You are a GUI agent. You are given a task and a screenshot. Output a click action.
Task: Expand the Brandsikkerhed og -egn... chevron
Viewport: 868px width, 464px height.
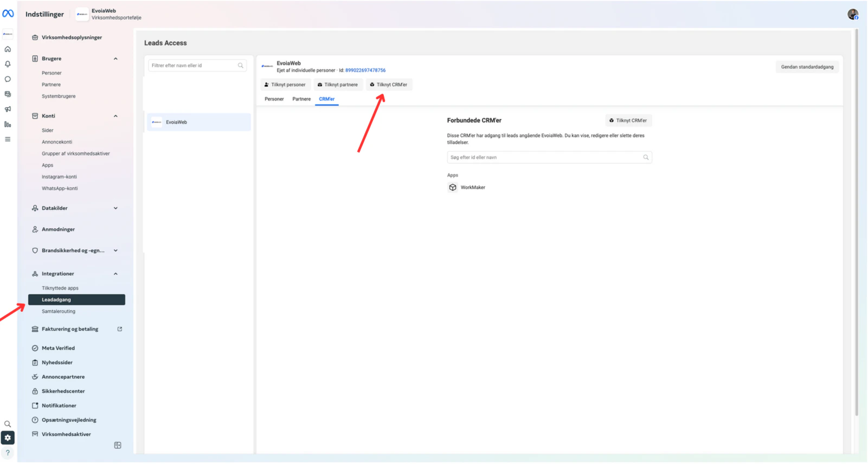115,250
